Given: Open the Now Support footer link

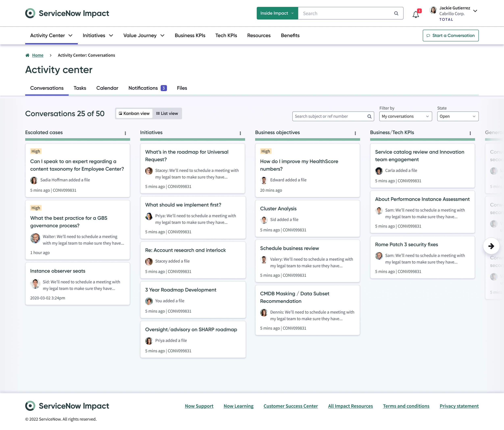Looking at the screenshot, I should tap(199, 406).
